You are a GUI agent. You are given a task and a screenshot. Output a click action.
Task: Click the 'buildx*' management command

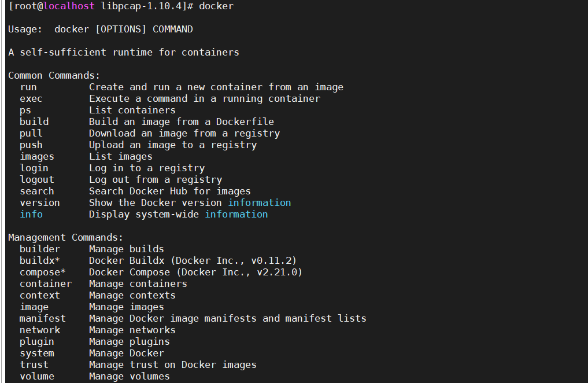[40, 260]
